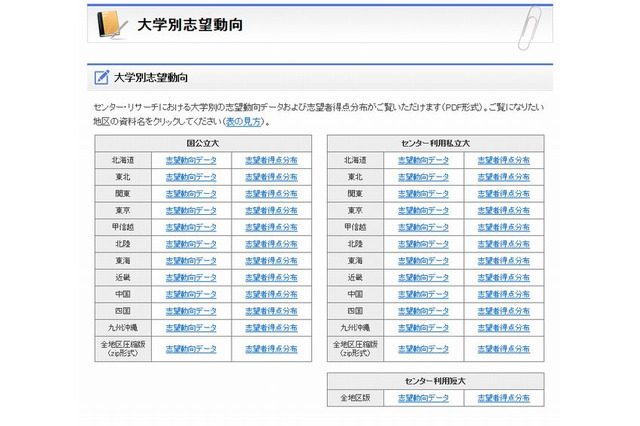
Task: Click the センター利用私立大 table header
Action: [x=436, y=143]
